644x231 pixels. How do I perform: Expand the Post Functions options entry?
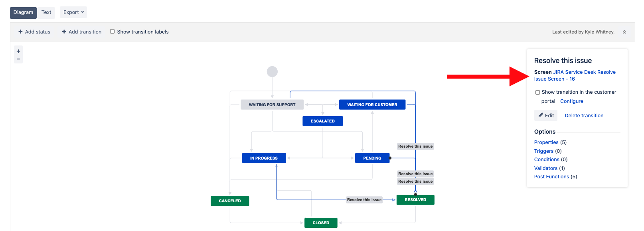tap(551, 176)
